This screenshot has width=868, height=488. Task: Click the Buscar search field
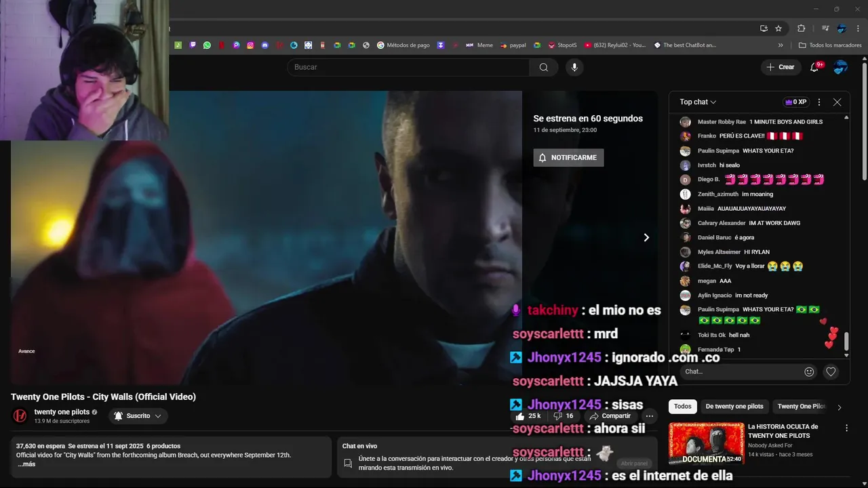408,67
